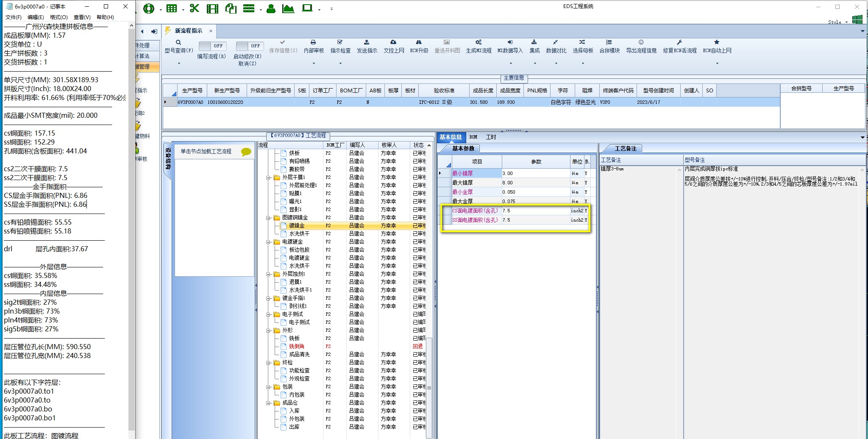Collapse the 图镀铜镍金 tree node
Viewport: 868px width, 439px height.
tap(268, 218)
